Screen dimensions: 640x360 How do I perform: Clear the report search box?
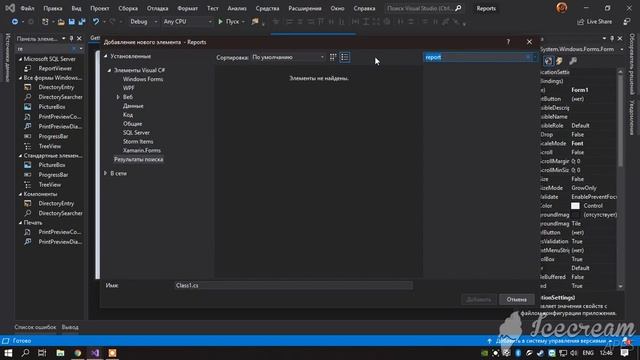coord(528,58)
